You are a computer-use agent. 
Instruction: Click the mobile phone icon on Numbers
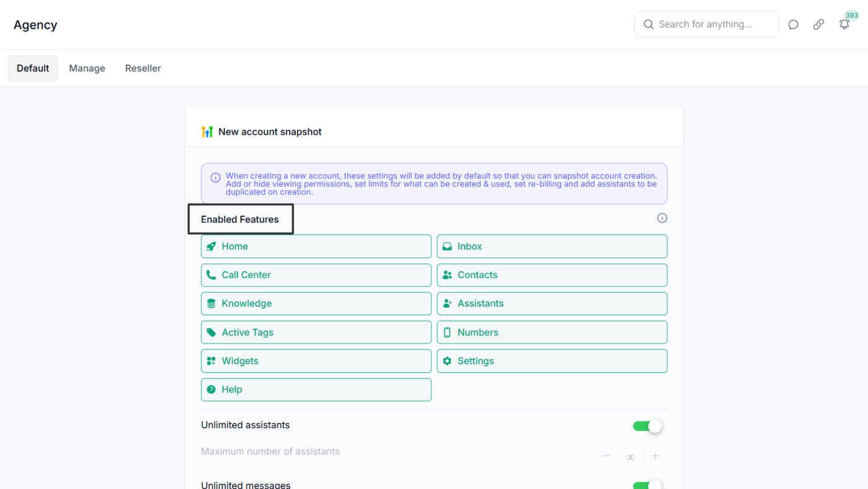pyautogui.click(x=447, y=333)
